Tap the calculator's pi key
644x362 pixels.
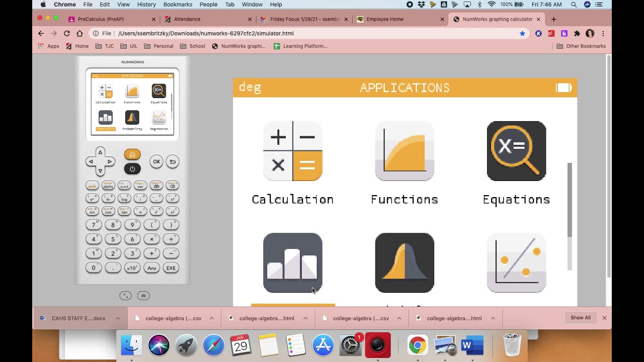[140, 211]
